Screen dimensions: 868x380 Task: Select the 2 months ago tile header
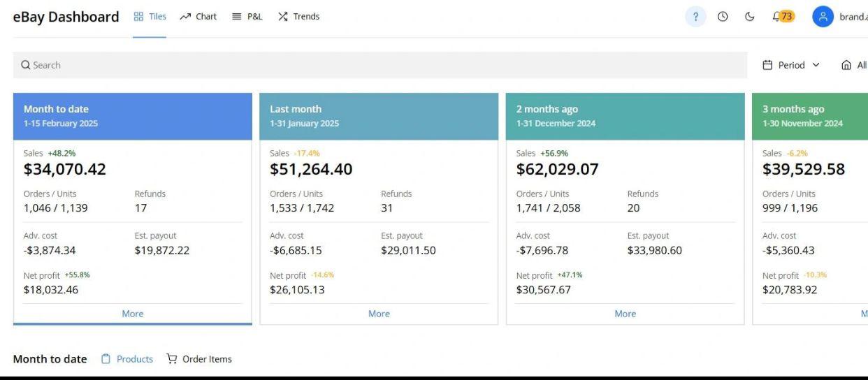625,117
